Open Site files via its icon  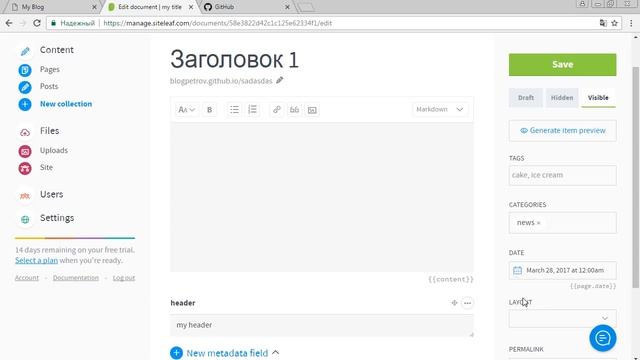tap(25, 168)
